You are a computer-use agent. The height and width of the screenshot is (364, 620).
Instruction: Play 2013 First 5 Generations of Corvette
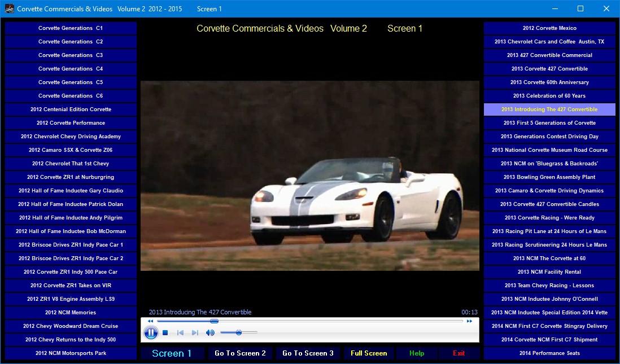coord(549,123)
